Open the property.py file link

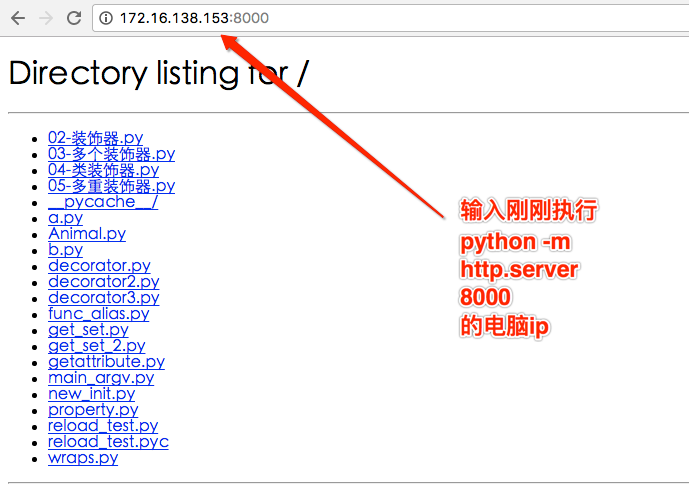(93, 410)
